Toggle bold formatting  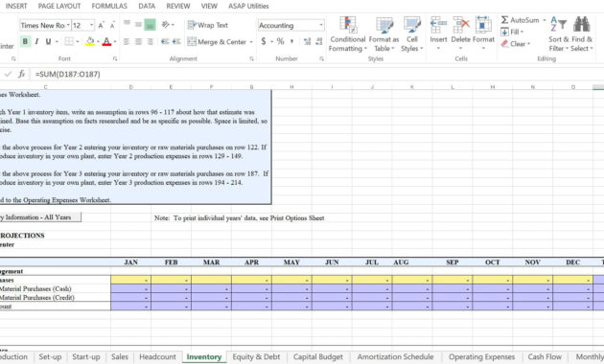(x=25, y=41)
